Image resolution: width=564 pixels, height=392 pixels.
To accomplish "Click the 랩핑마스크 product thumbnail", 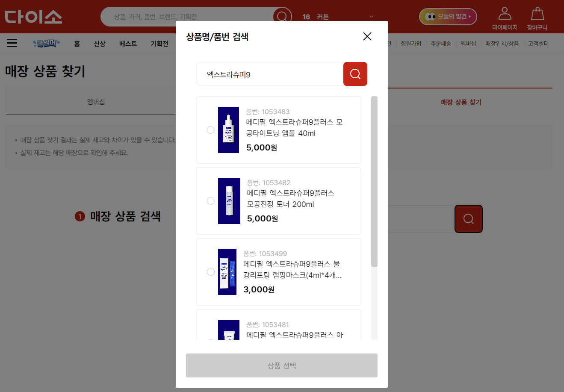I will 227,272.
